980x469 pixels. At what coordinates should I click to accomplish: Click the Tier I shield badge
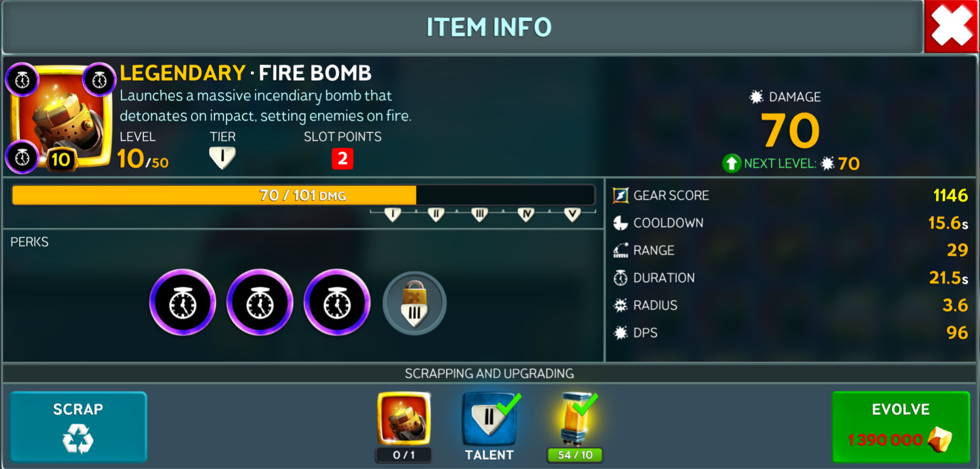(x=222, y=158)
